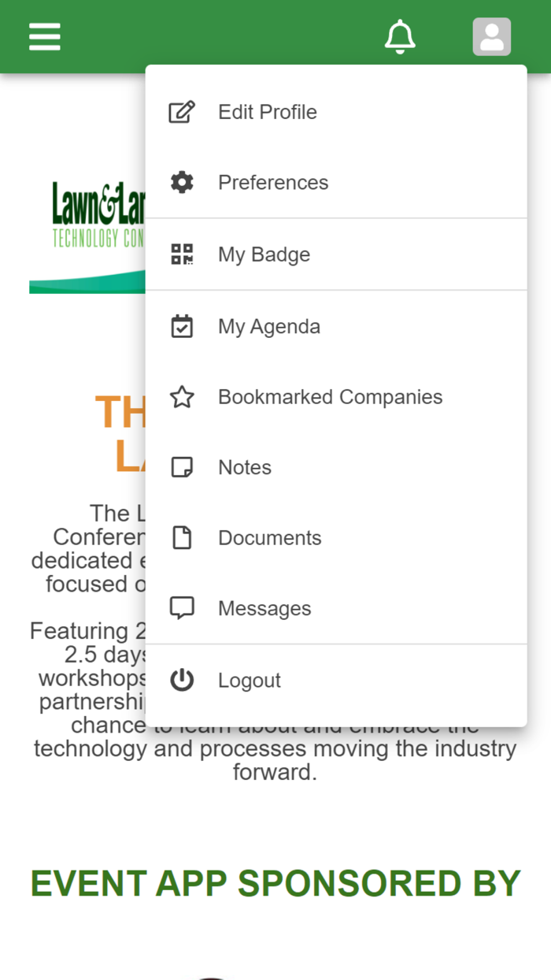
Task: Click the Logout power icon
Action: (182, 680)
